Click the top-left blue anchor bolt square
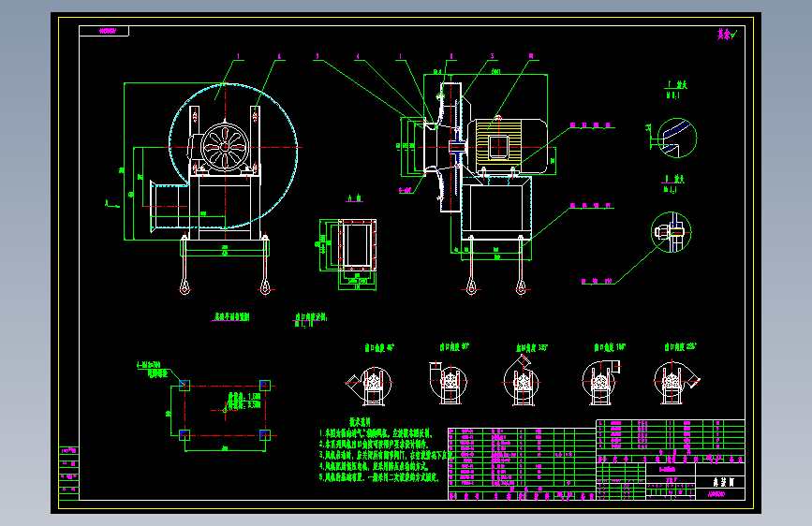Screen dimensions: 812x526 pyautogui.click(x=184, y=386)
